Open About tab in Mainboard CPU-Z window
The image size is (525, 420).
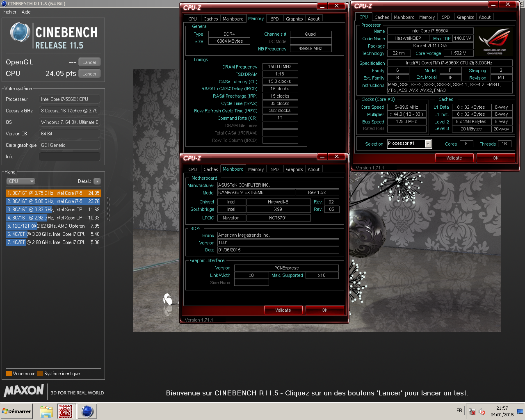tap(314, 169)
